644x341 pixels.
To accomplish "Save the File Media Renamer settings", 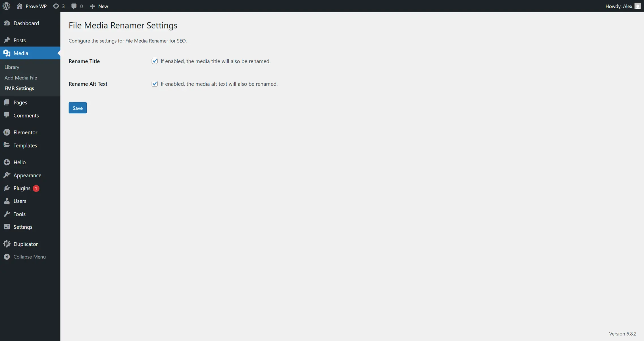I will pos(77,108).
